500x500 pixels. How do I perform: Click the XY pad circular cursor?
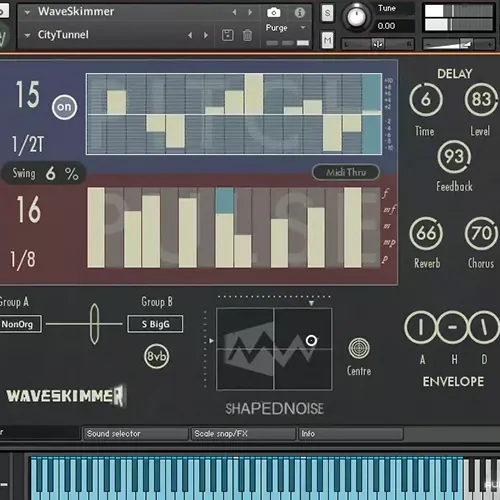tap(311, 340)
